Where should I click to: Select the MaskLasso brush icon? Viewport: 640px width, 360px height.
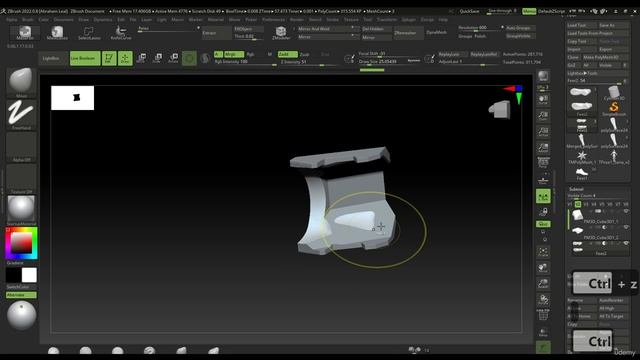(57, 33)
